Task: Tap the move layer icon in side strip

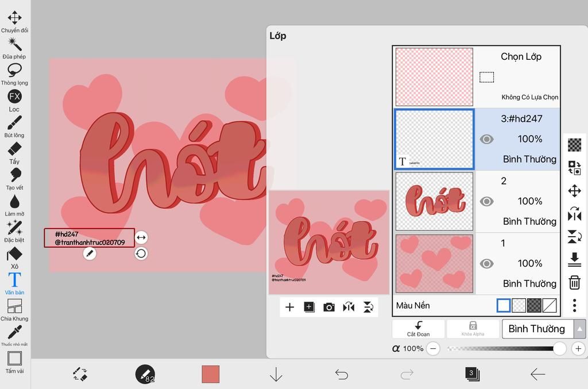Action: 574,191
